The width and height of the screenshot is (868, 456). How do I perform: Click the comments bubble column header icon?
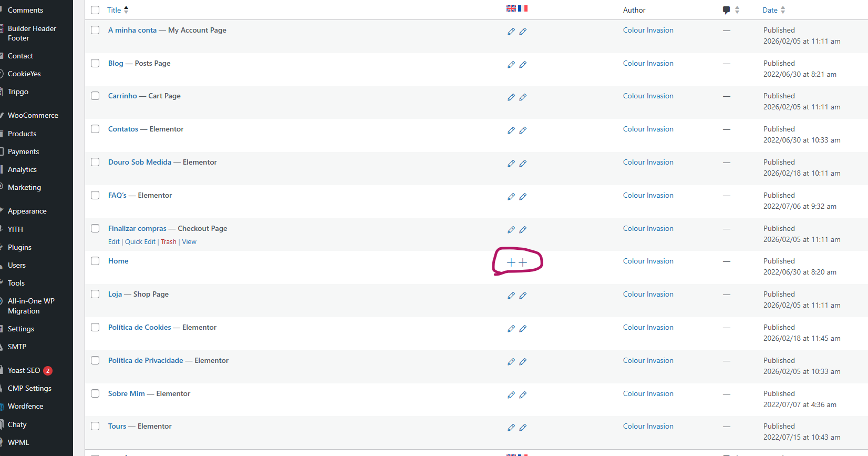pyautogui.click(x=726, y=10)
